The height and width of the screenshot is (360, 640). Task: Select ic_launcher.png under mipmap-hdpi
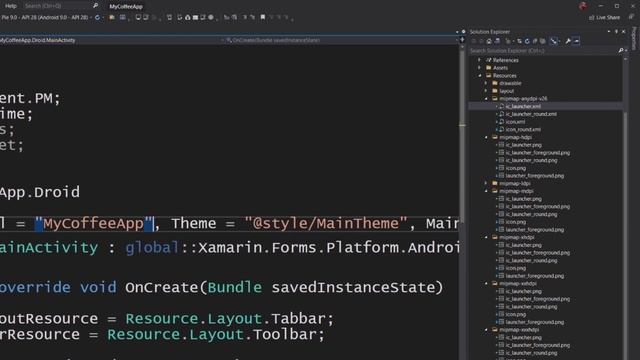tap(523, 145)
